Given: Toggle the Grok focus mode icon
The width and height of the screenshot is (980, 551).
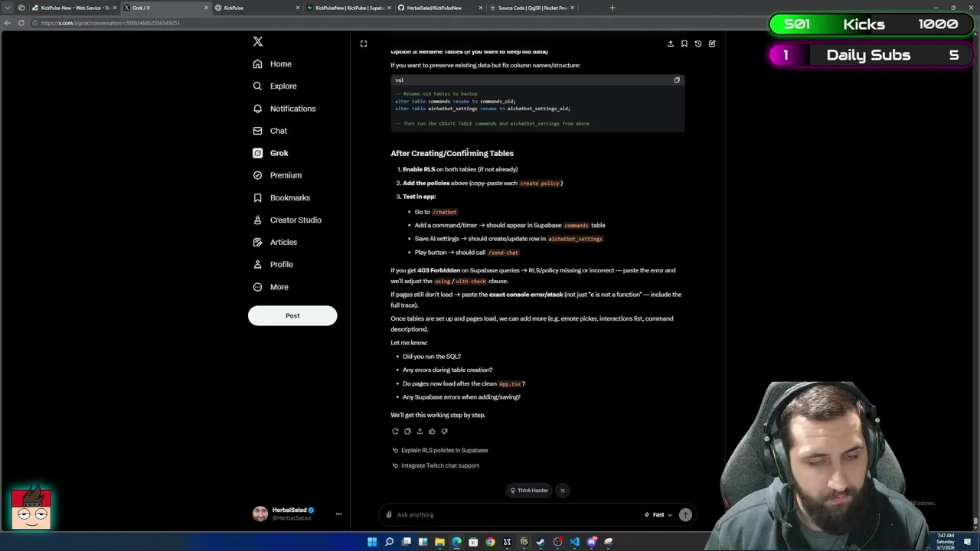Looking at the screenshot, I should [x=364, y=44].
